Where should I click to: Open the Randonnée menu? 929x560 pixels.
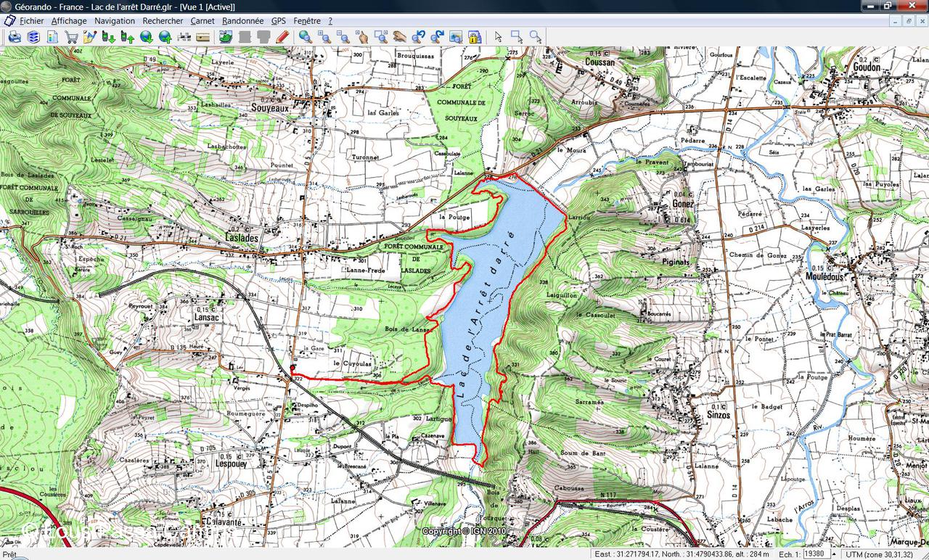tap(242, 21)
